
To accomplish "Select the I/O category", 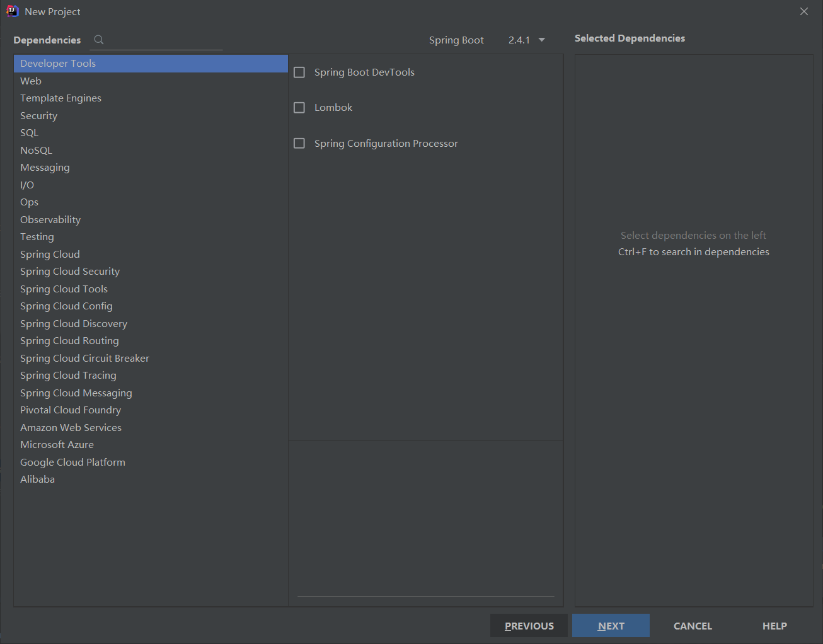I will [x=151, y=185].
